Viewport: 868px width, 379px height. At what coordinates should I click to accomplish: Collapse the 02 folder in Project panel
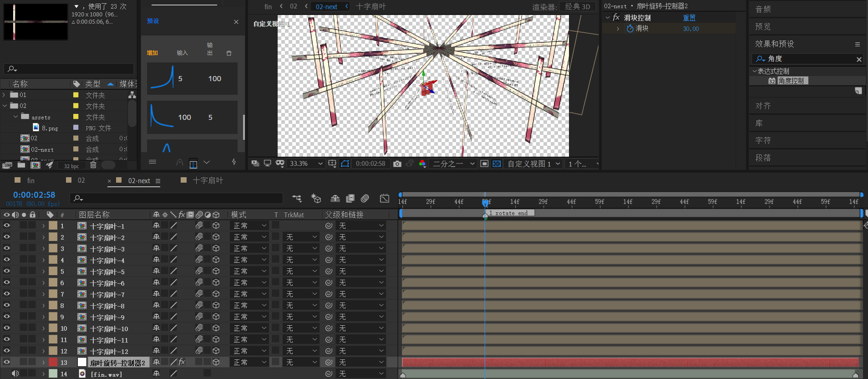pos(5,106)
